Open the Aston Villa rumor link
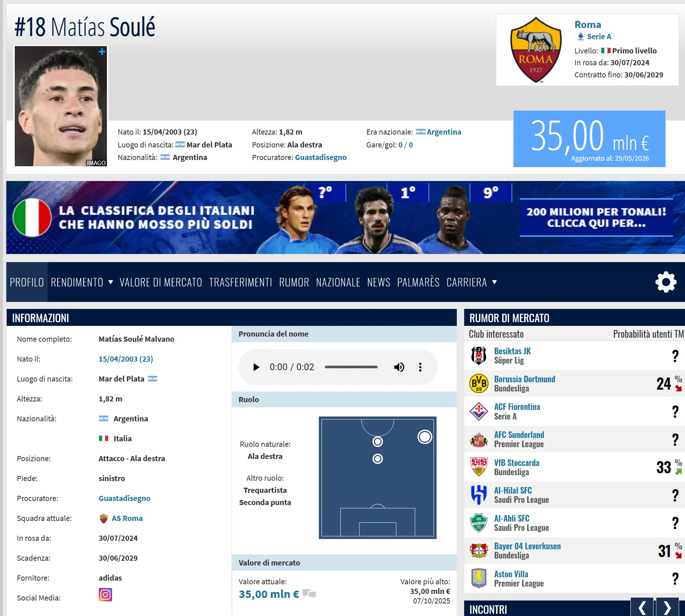Image resolution: width=685 pixels, height=616 pixels. (511, 574)
